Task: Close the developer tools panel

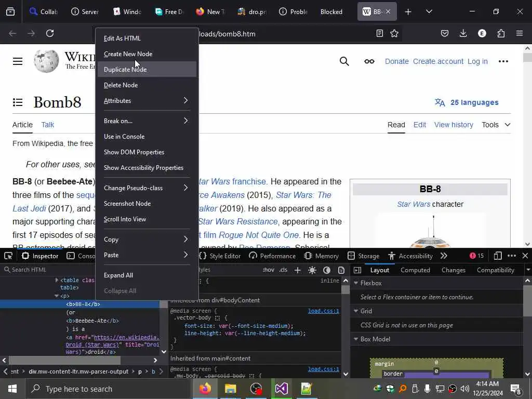Action: click(x=525, y=256)
